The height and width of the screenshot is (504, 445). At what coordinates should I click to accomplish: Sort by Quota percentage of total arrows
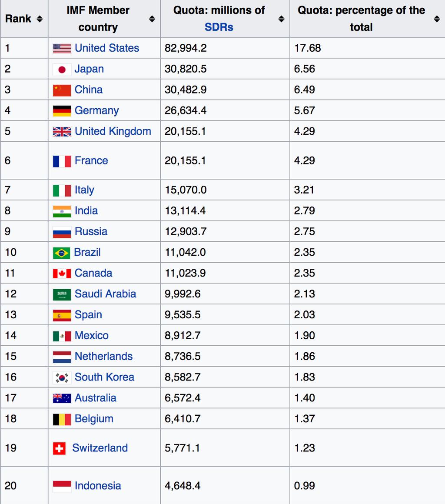437,19
